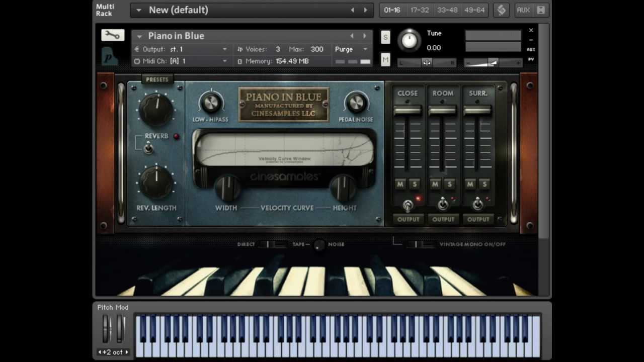Toggle the Close mic enable switch
This screenshot has width=644, height=362.
[408, 205]
